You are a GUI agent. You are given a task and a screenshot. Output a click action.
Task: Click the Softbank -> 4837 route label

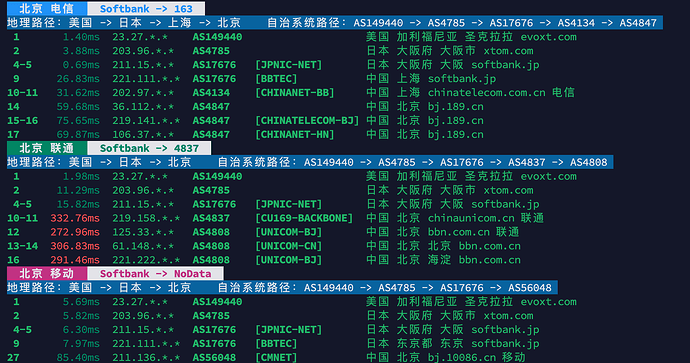(149, 148)
